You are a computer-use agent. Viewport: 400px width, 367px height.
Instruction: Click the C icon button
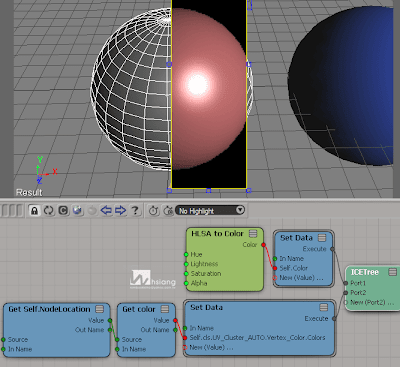click(63, 211)
